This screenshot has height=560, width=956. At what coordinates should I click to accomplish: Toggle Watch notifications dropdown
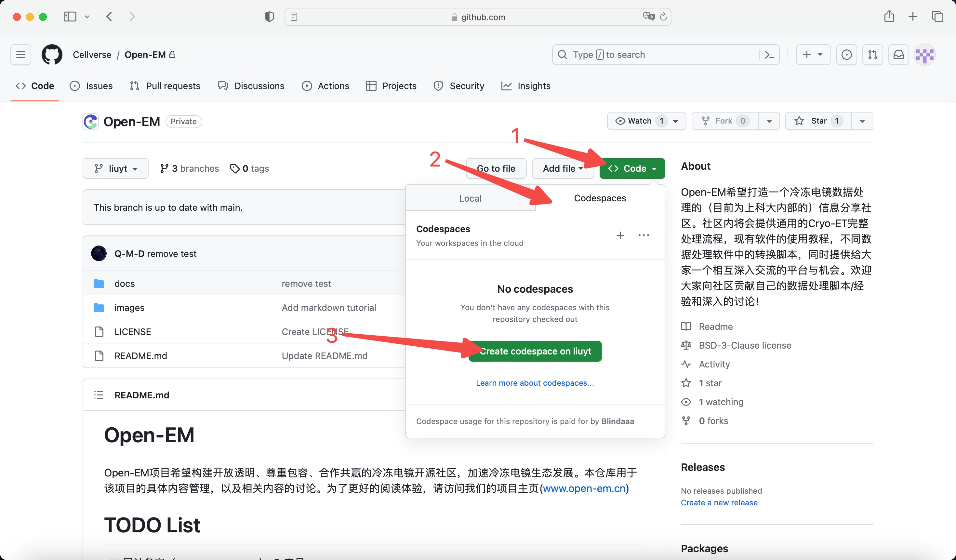pos(677,121)
